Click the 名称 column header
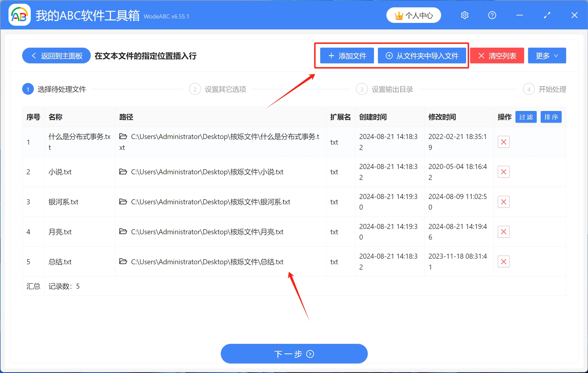The image size is (588, 373). pyautogui.click(x=55, y=117)
